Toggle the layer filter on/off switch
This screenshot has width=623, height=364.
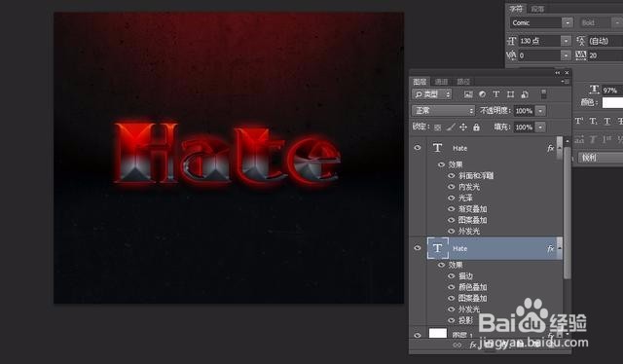click(x=543, y=94)
